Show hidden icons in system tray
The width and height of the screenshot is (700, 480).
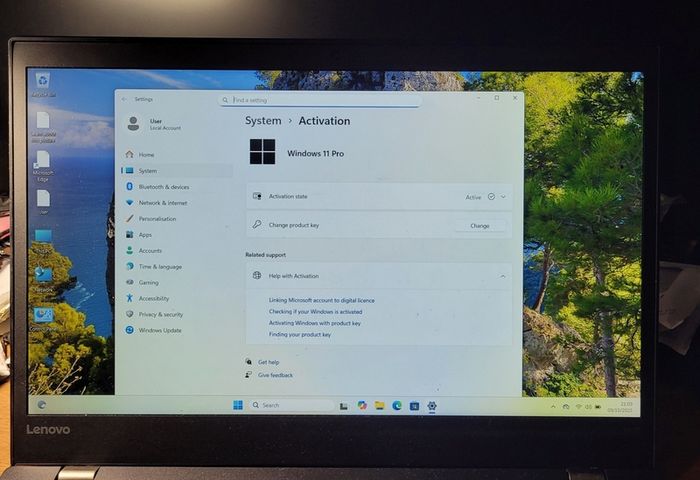(553, 407)
